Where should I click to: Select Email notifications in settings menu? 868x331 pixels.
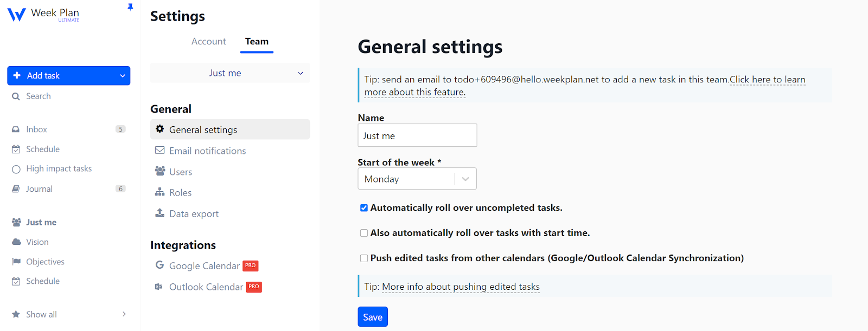pyautogui.click(x=207, y=151)
